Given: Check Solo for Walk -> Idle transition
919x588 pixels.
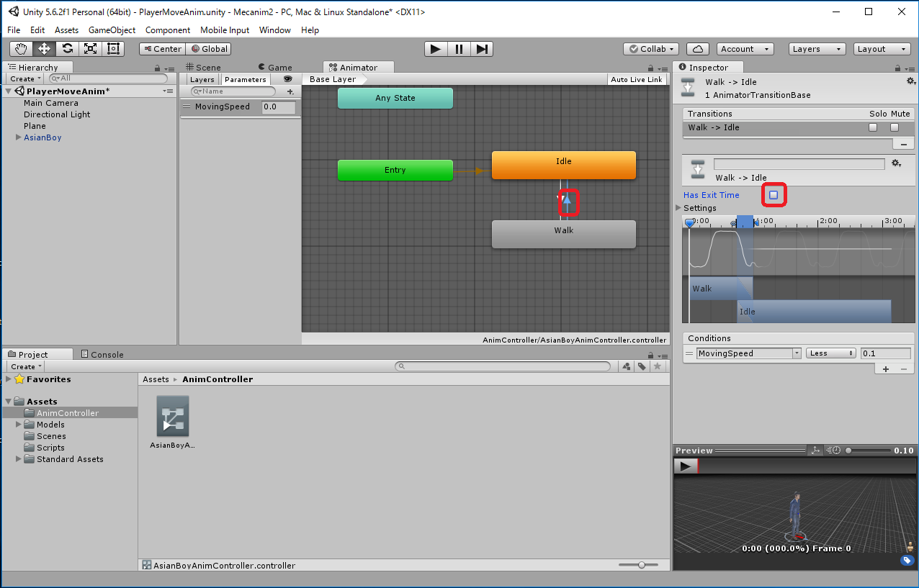Looking at the screenshot, I should tap(873, 127).
